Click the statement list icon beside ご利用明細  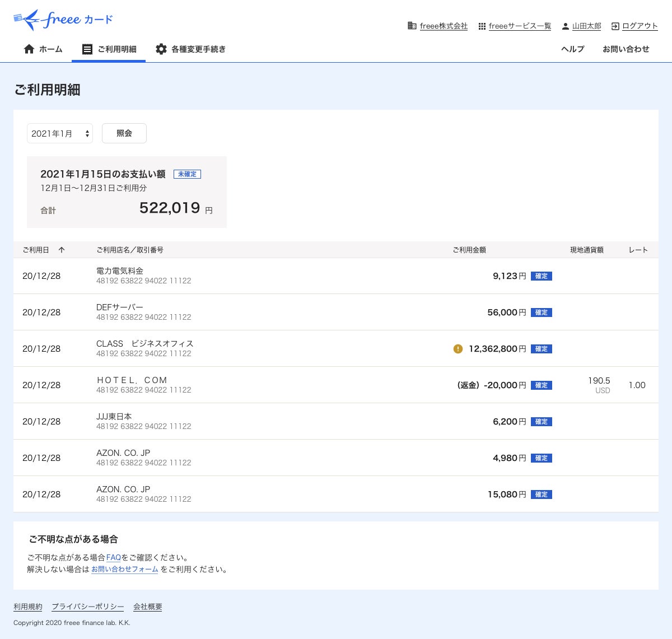(87, 49)
